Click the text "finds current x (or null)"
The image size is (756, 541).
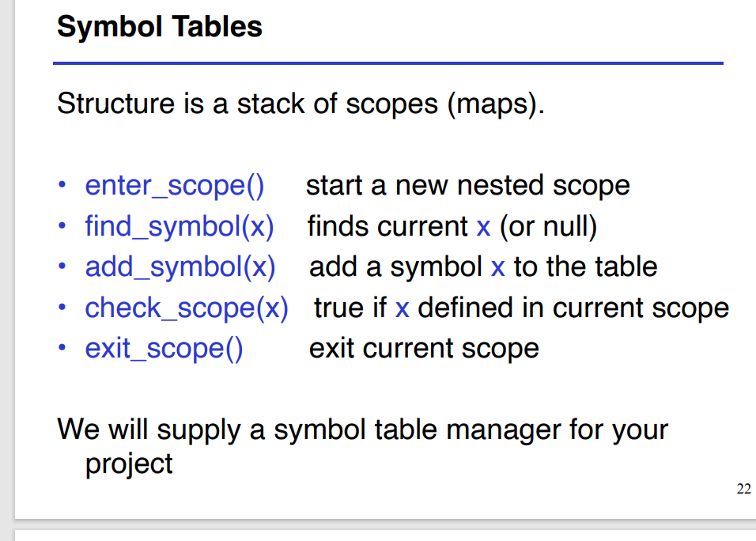[452, 227]
